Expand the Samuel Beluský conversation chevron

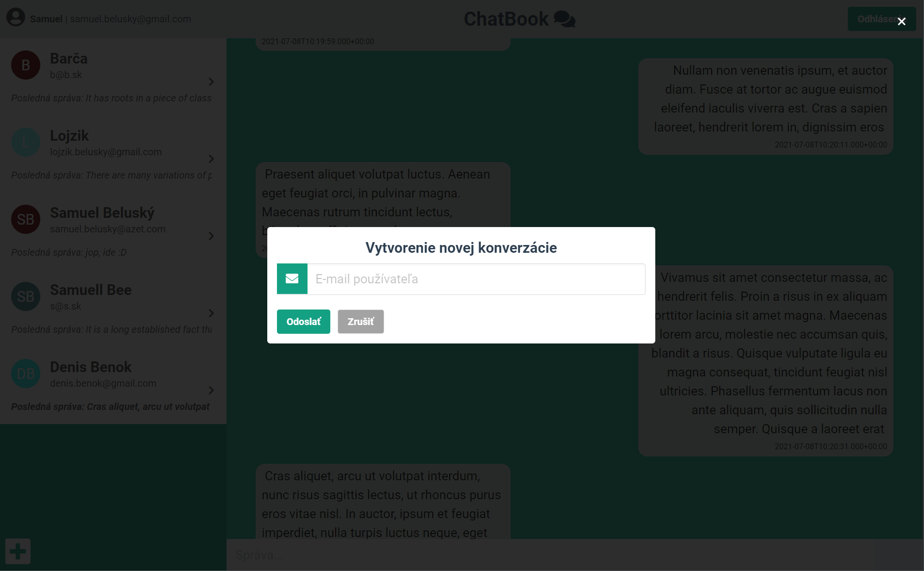[211, 236]
